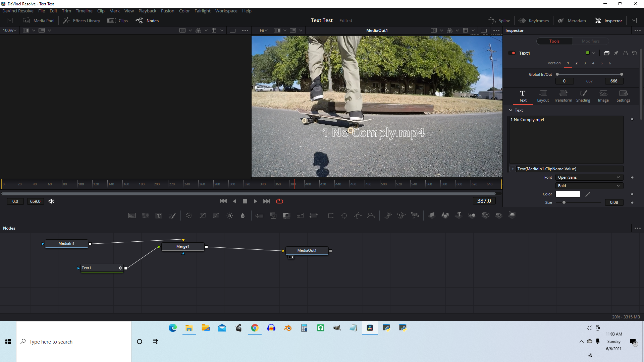Pick text color with the eyedropper
The image size is (644, 362).
[x=588, y=194]
